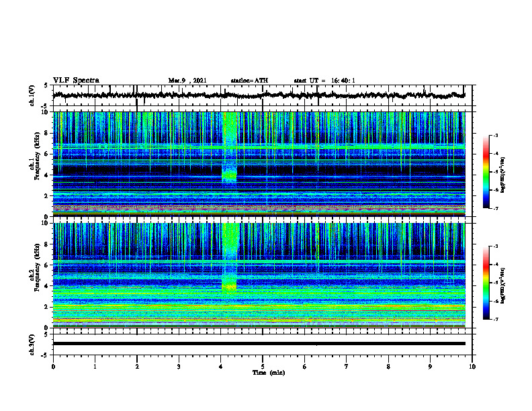Click the ch.2 spectrogram color scale bar
Screen dimensions: 532x411
486,283
